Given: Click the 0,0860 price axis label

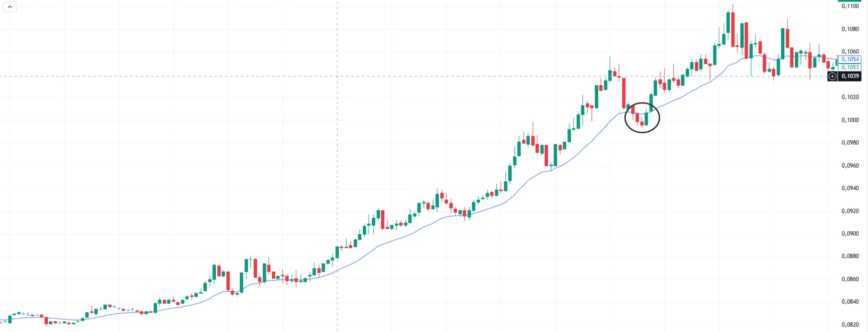Looking at the screenshot, I should coord(850,279).
